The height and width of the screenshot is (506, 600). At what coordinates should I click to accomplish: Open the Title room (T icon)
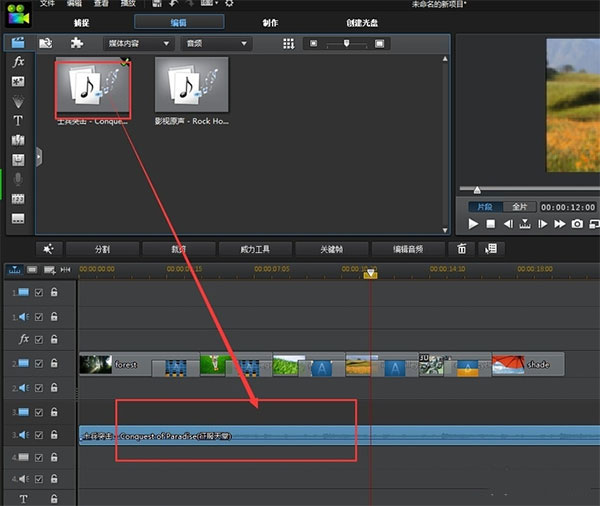pos(18,121)
